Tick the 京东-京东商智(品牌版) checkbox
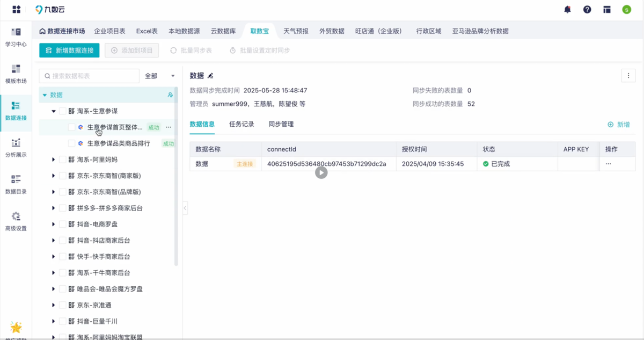Viewport: 644px width, 340px height. tap(62, 192)
